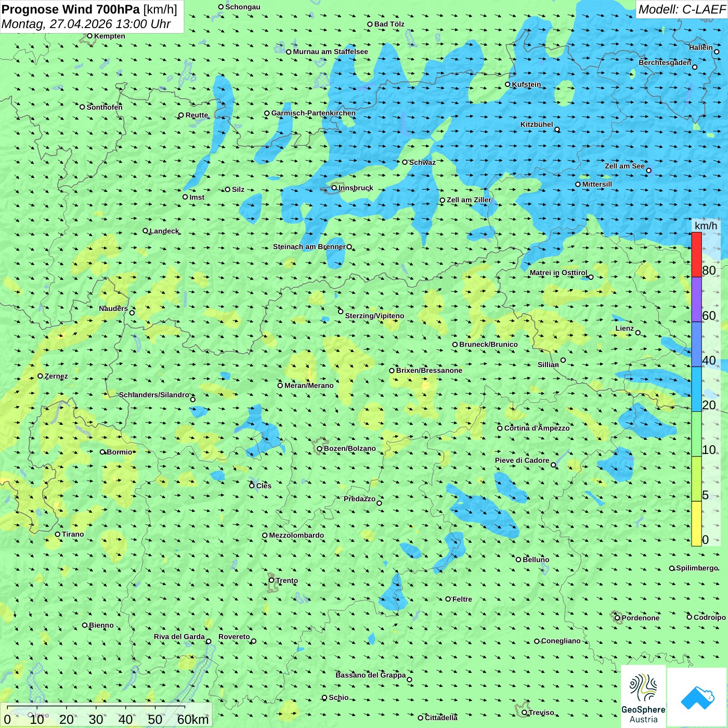Click the yellow 0 km/h legend color
Image resolution: width=728 pixels, height=728 pixels.
(x=696, y=524)
